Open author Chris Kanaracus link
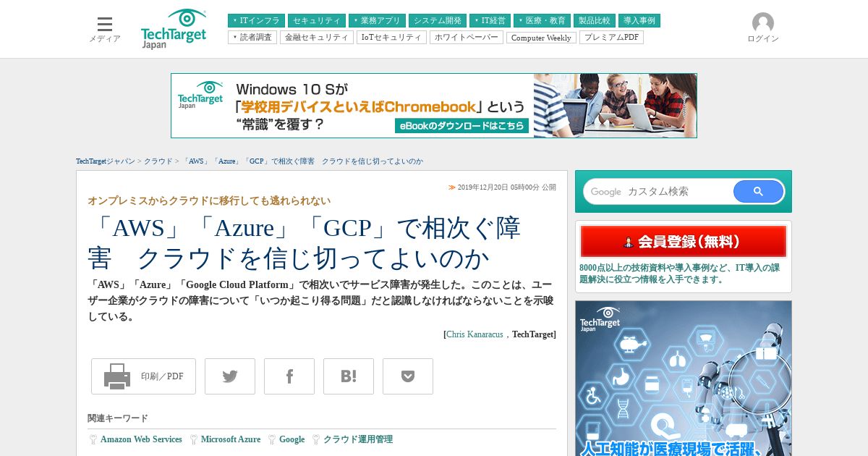Screen dimensions: 868x456 click(476, 334)
